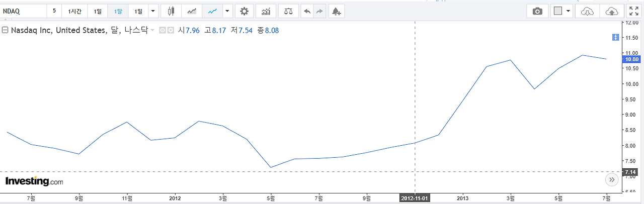Image resolution: width=644 pixels, height=204 pixels.
Task: Create an alert with the bell icon
Action: [x=337, y=11]
